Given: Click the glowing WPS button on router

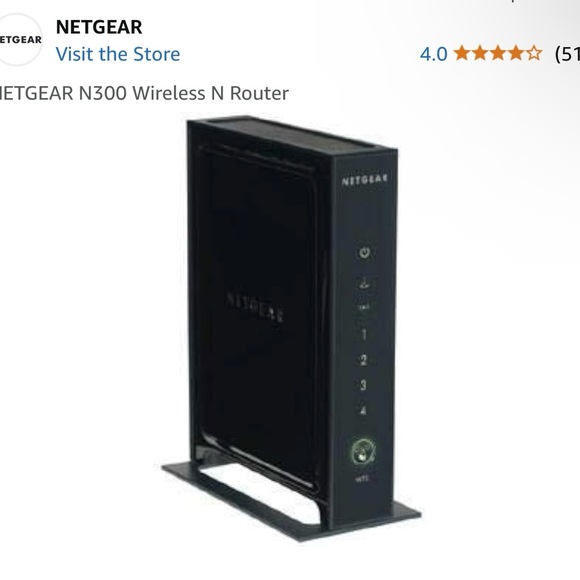Looking at the screenshot, I should tap(363, 451).
